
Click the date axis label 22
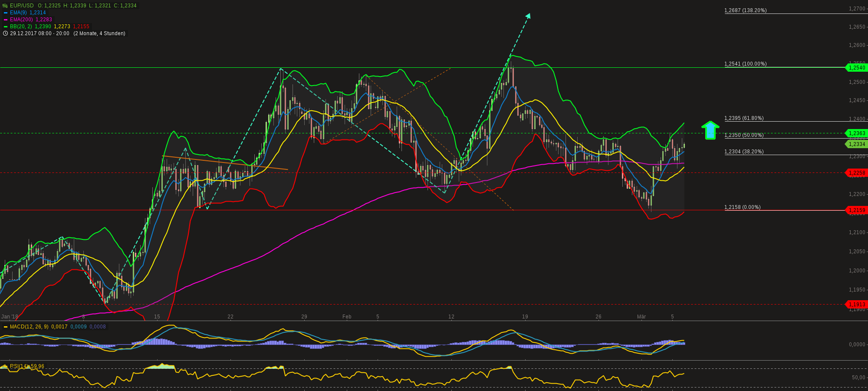(x=230, y=317)
